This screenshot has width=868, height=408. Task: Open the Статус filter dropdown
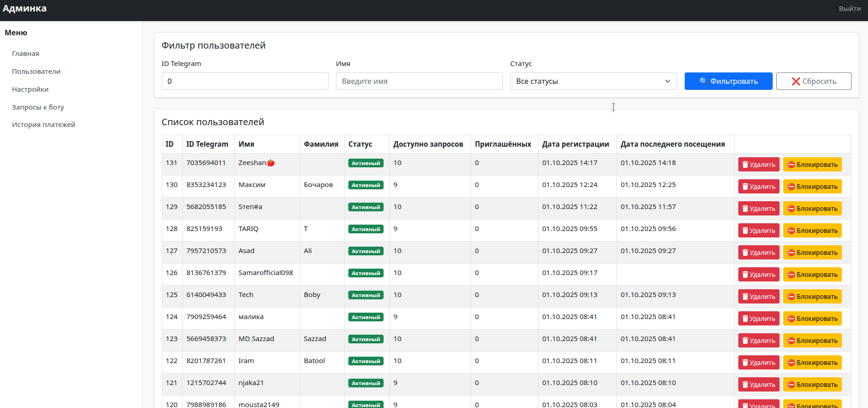(x=593, y=81)
